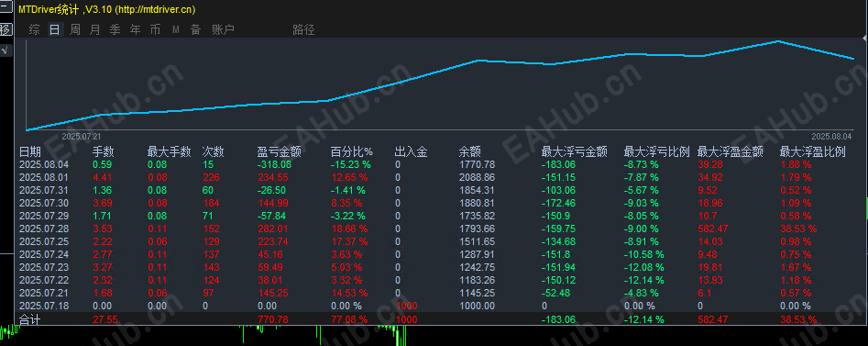Screen dimensions: 868x346
Task: Click the 盈亏金额 column header
Action: tap(279, 151)
